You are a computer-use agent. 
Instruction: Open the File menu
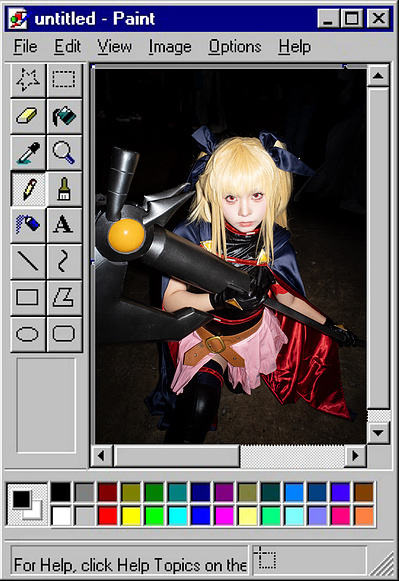coord(25,47)
